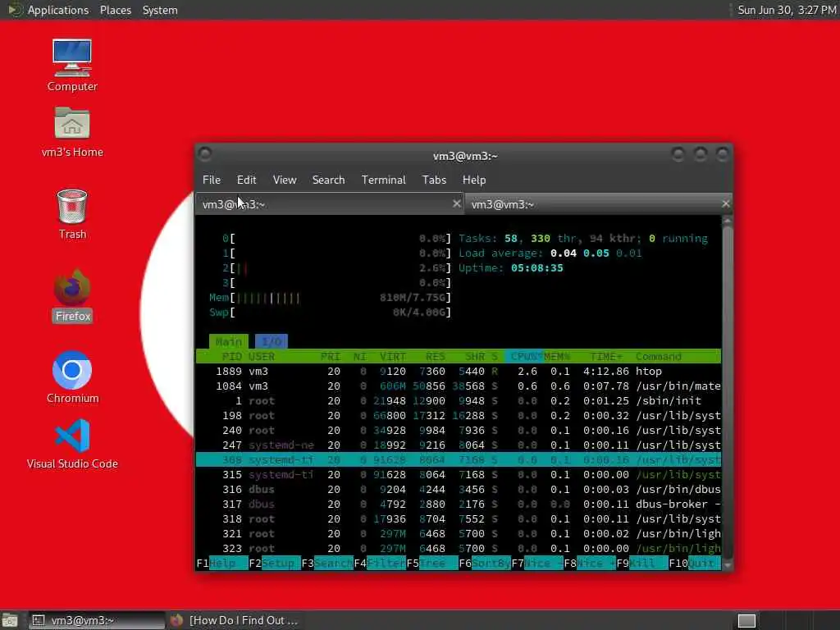Open the Computer desktop icon
The image size is (840, 630).
[72, 64]
